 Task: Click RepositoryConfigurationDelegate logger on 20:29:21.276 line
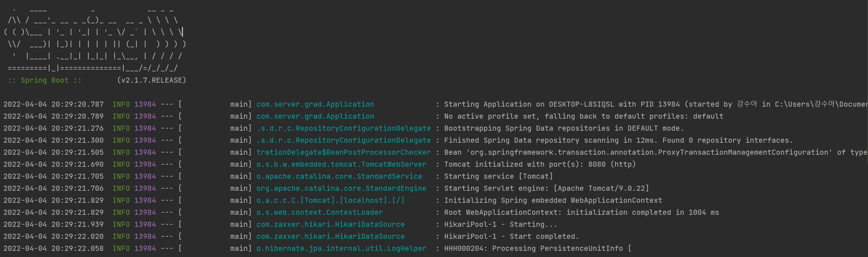pos(344,128)
